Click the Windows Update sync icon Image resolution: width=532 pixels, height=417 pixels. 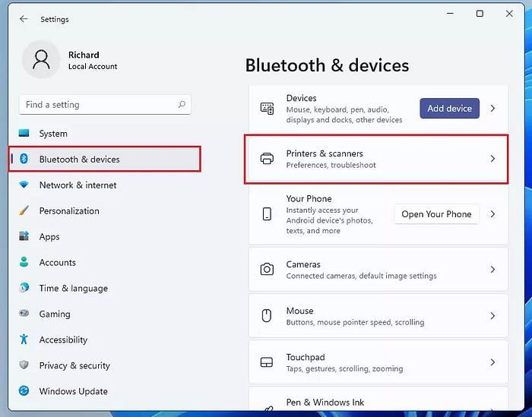coord(24,390)
